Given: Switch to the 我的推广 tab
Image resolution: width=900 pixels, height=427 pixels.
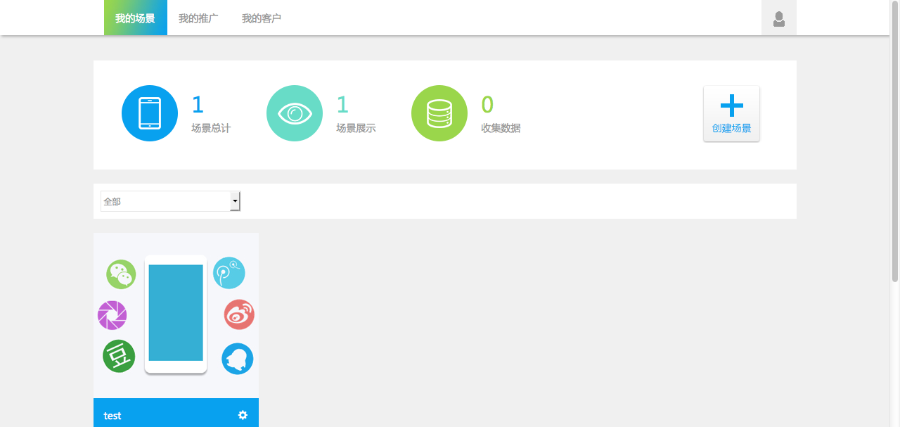Looking at the screenshot, I should [199, 18].
